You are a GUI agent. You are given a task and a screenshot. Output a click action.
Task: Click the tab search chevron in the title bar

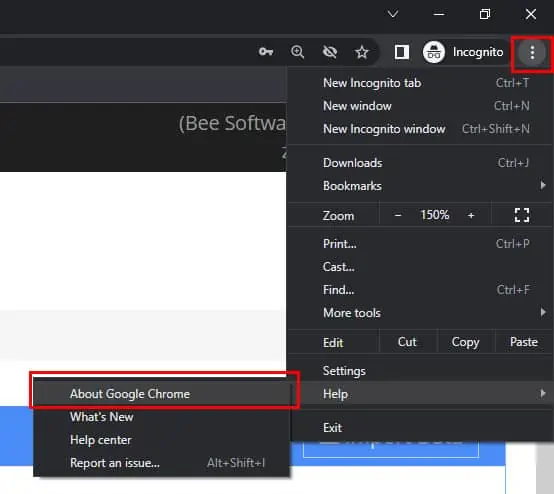click(x=393, y=14)
